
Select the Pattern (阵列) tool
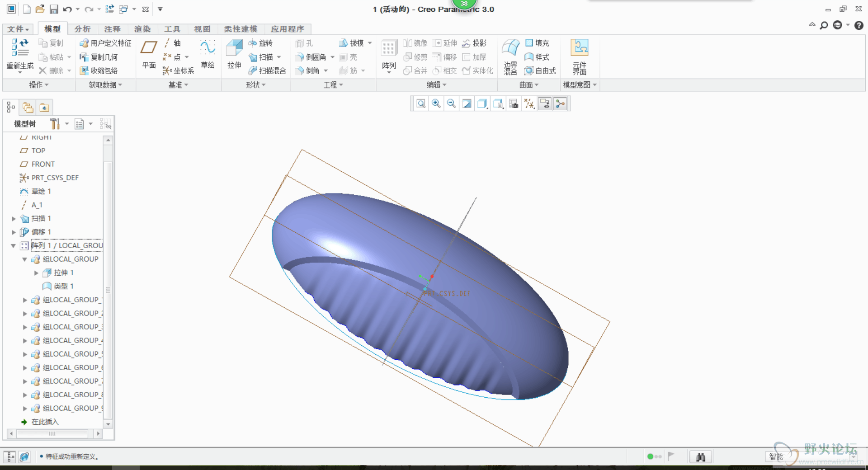tap(389, 54)
